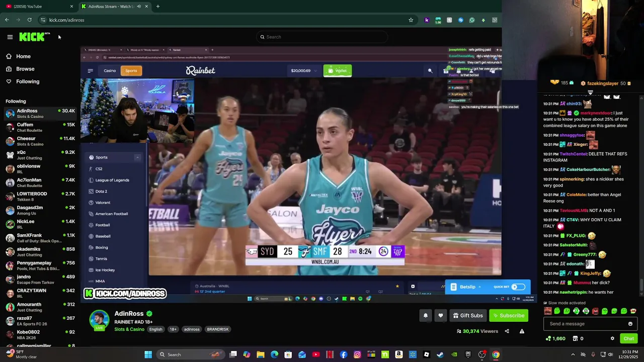Screen dimensions: 644x362
Task: Open Instagram from the taskbar
Action: click(x=357, y=354)
